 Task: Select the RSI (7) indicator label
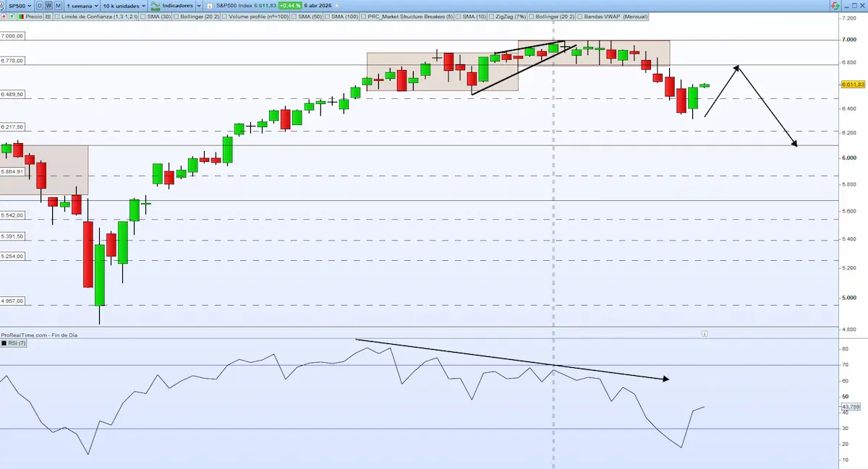(14, 344)
